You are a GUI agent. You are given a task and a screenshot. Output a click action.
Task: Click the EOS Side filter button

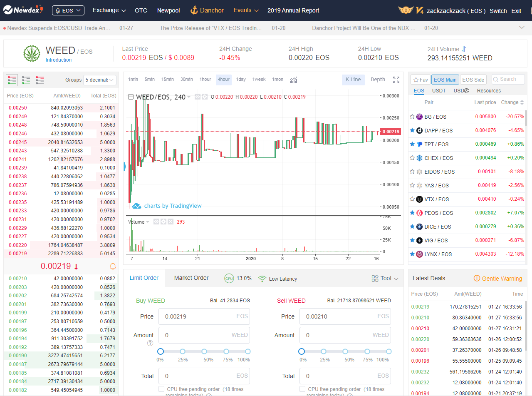(473, 80)
